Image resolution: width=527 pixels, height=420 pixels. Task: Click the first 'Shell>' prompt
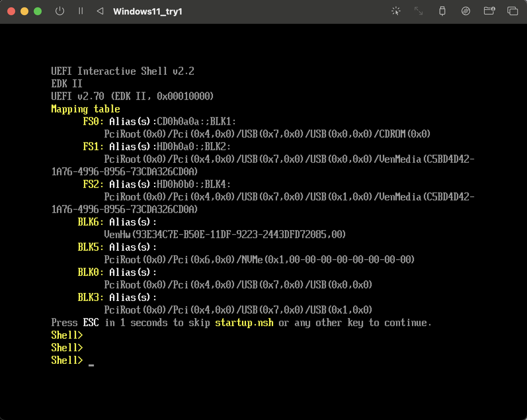click(67, 335)
